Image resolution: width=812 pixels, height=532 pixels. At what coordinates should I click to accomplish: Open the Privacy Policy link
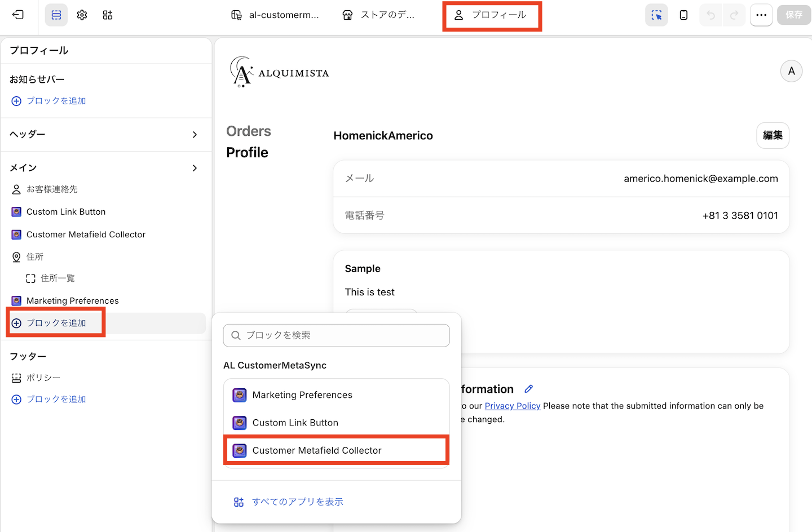[513, 406]
